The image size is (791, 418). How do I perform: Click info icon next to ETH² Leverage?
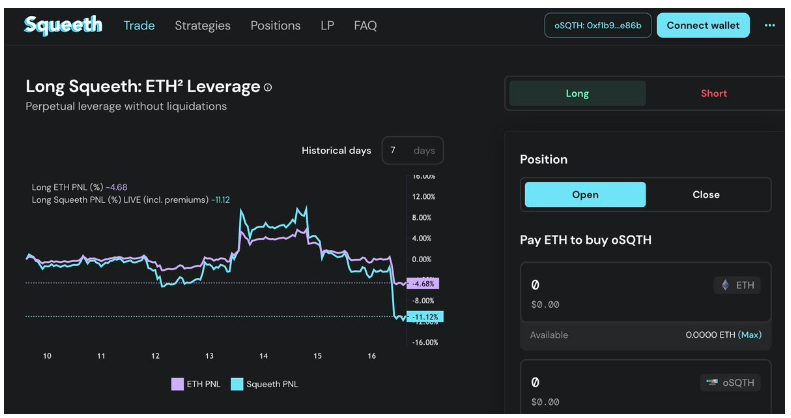point(268,88)
